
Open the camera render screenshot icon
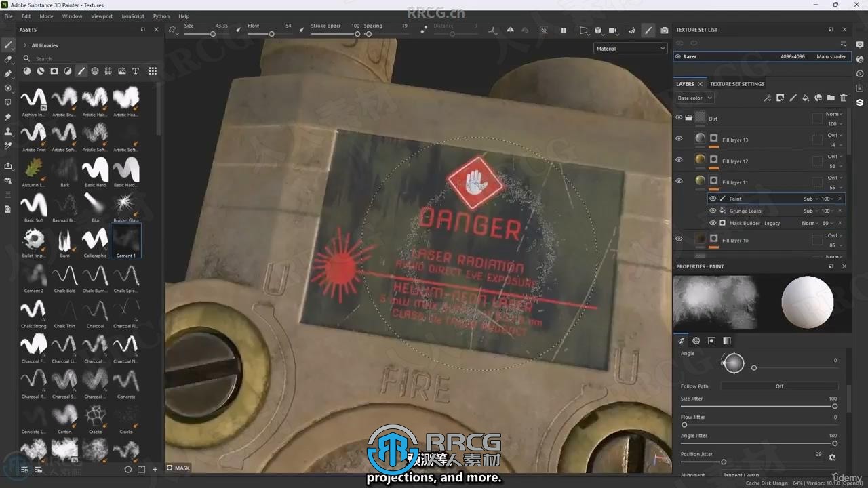[665, 30]
